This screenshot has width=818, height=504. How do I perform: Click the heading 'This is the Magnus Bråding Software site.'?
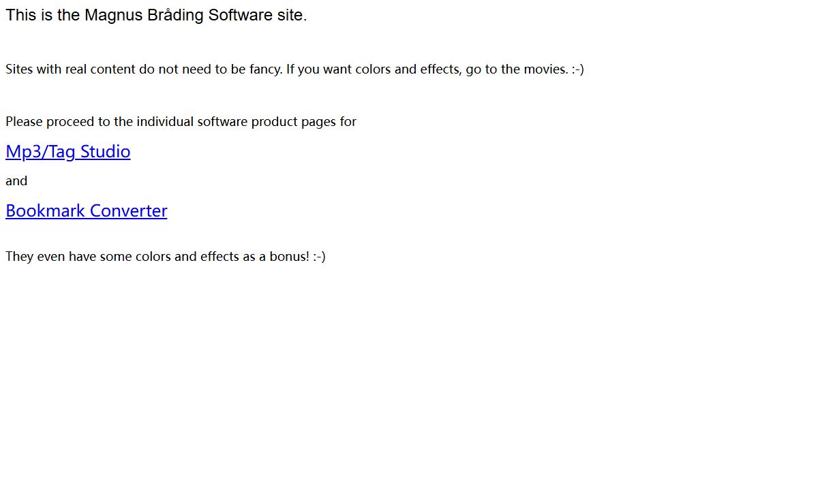156,15
